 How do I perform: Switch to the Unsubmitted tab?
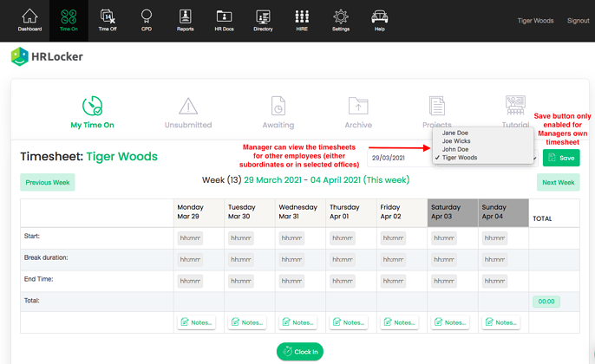188,113
